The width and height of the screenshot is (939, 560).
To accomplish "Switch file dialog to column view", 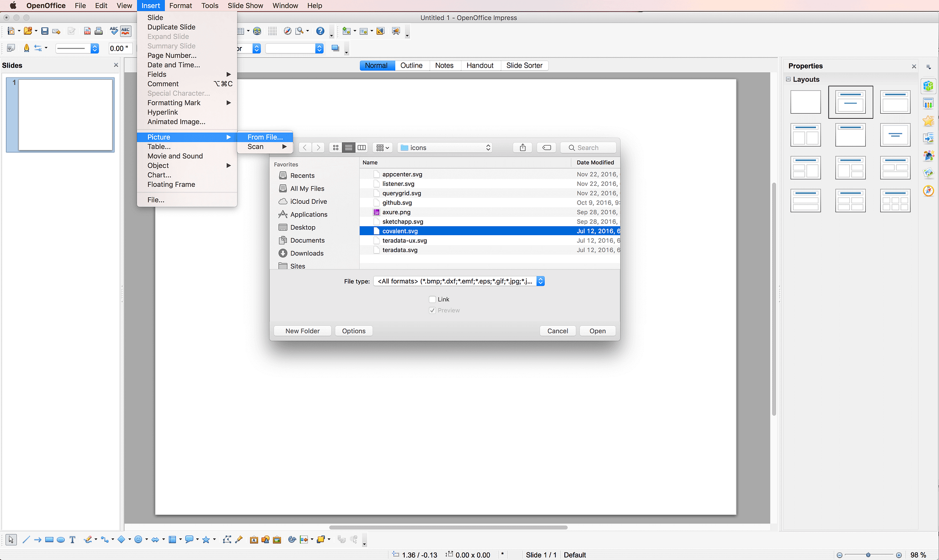I will click(362, 147).
